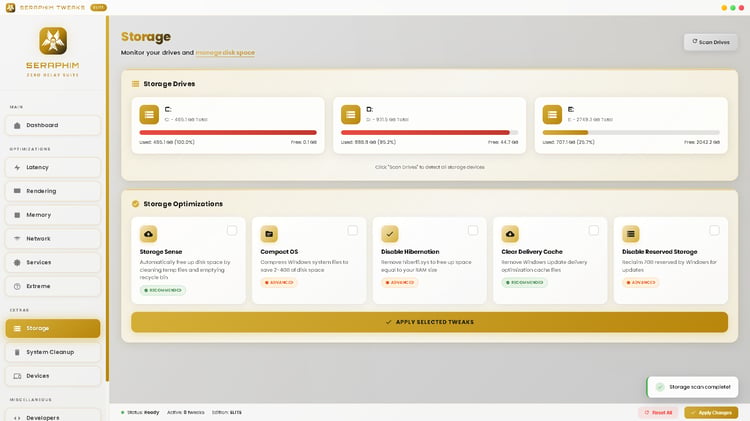Click the Clear Delivery Cache icon
Image resolution: width=750 pixels, height=421 pixels.
pyautogui.click(x=510, y=234)
